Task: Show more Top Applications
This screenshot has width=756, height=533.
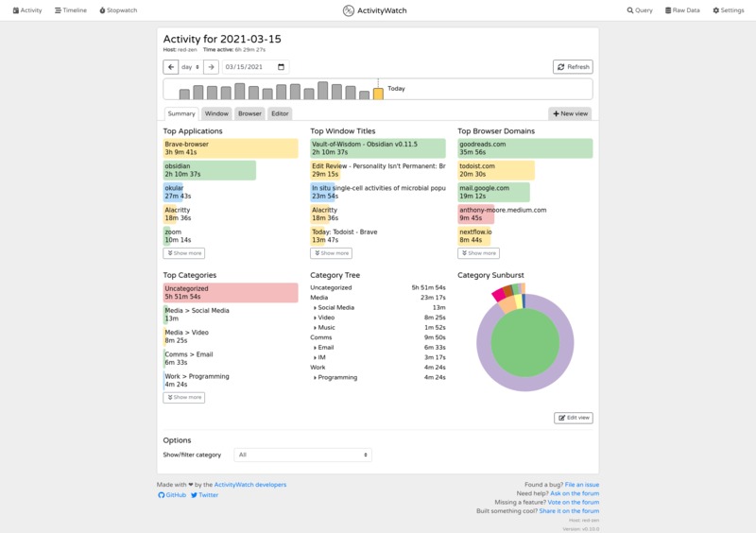Action: point(183,253)
